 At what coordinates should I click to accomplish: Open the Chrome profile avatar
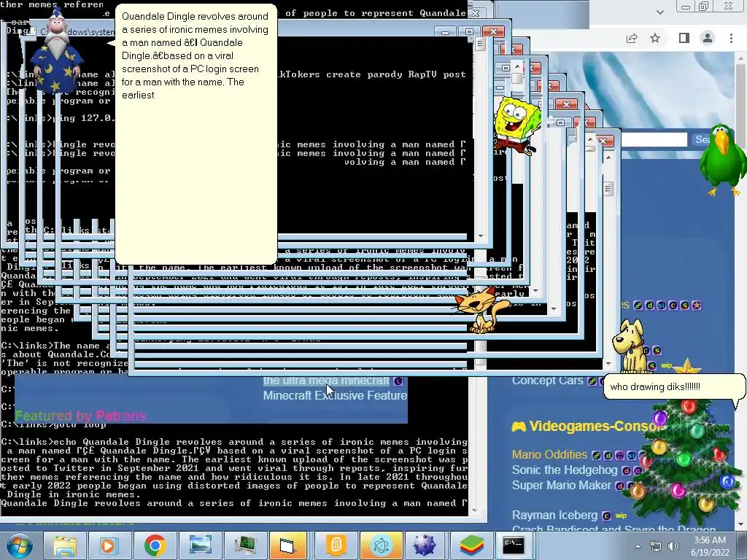[x=708, y=38]
